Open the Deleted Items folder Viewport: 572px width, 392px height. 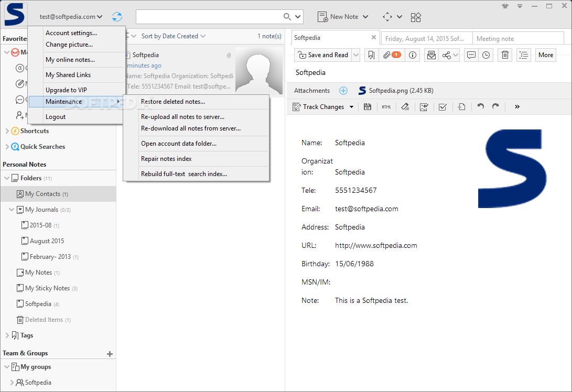click(58, 320)
